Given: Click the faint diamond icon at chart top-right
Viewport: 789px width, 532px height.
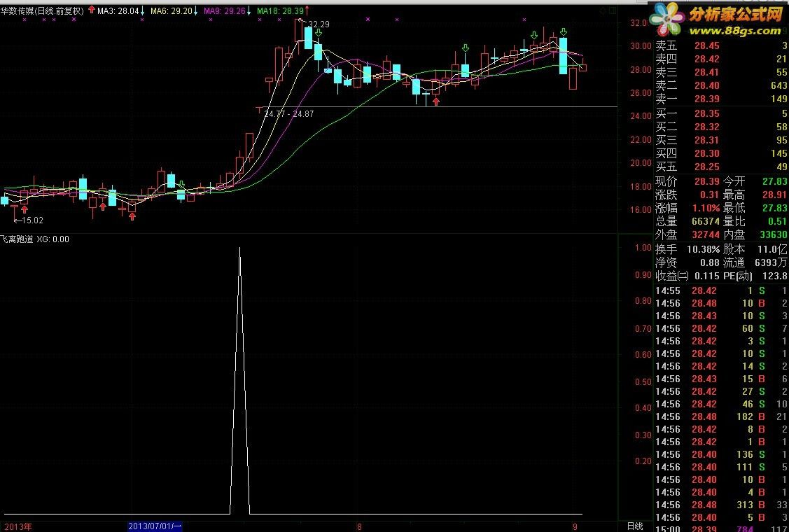Looking at the screenshot, I should pyautogui.click(x=603, y=10).
